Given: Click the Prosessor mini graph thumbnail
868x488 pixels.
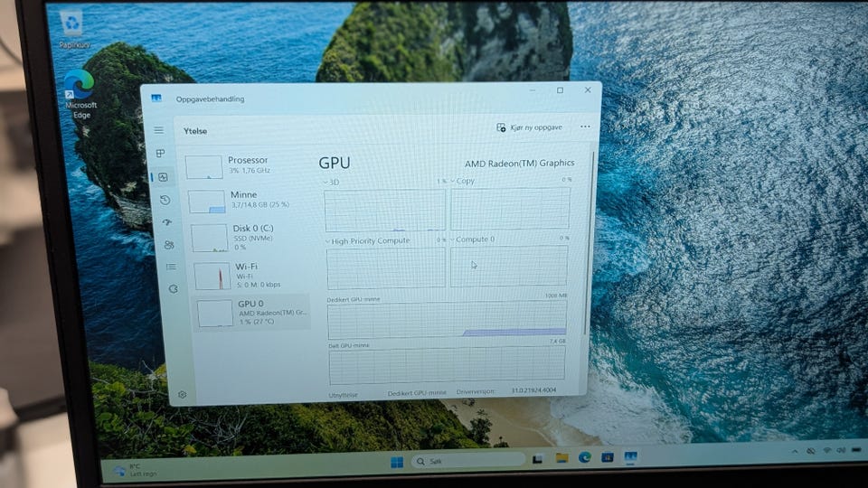Looking at the screenshot, I should click(x=203, y=167).
